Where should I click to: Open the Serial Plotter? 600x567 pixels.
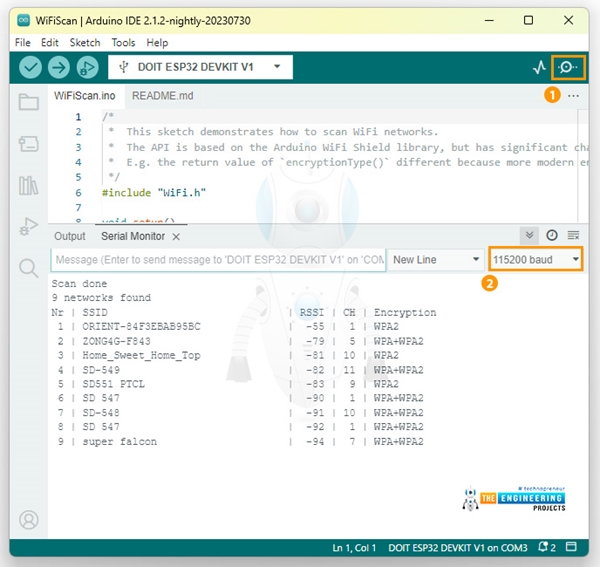[x=540, y=68]
